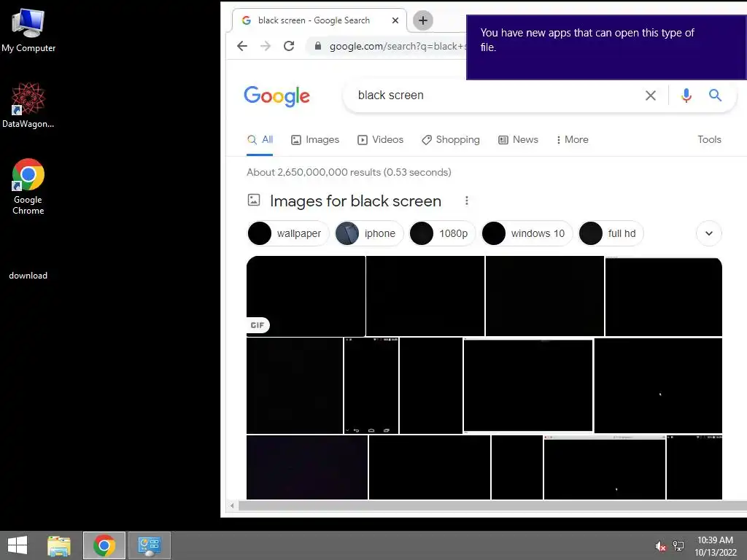
Task: Click the horizontal scrollbar track
Action: 492,506
